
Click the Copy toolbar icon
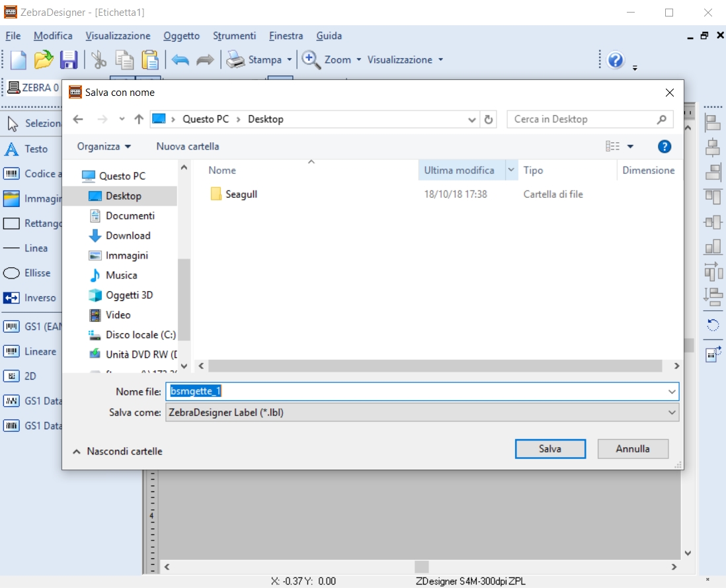coord(124,60)
